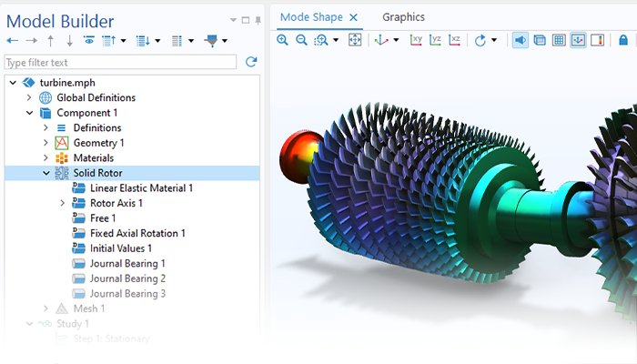Image resolution: width=637 pixels, height=364 pixels.
Task: Select Linear Elastic Material 1
Action: [141, 187]
